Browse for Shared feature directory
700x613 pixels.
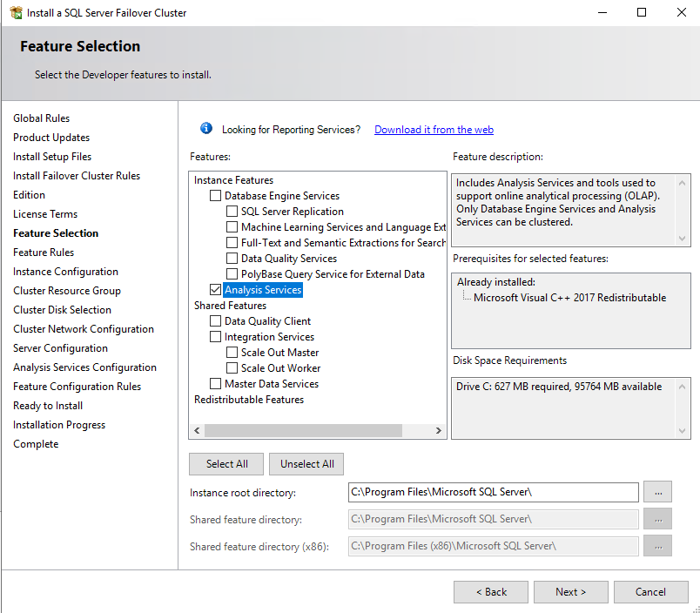point(658,519)
